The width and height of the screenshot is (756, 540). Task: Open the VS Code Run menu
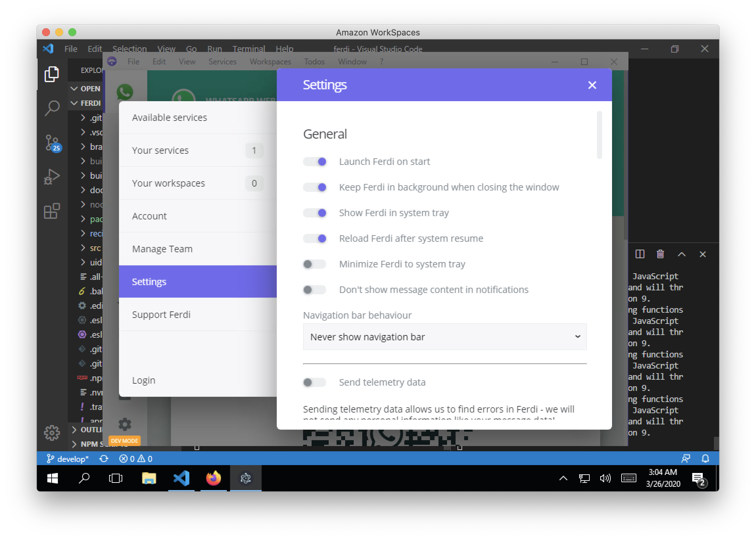(x=214, y=49)
